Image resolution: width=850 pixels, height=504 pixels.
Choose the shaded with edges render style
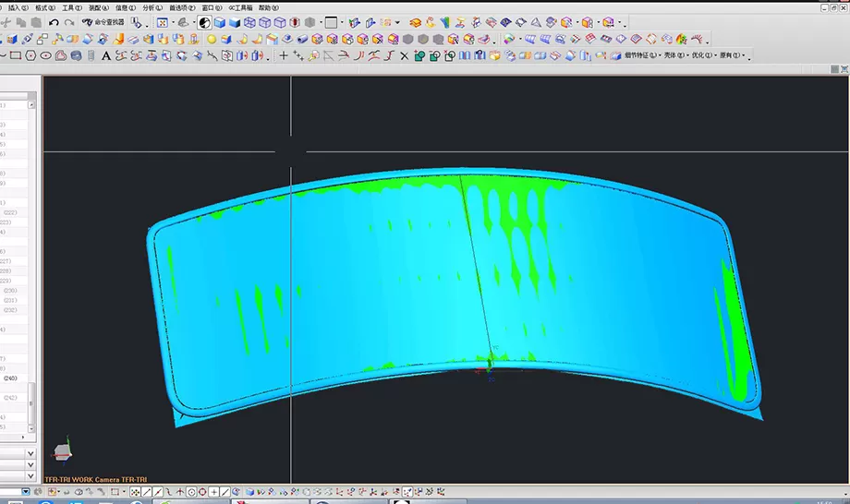click(x=220, y=22)
